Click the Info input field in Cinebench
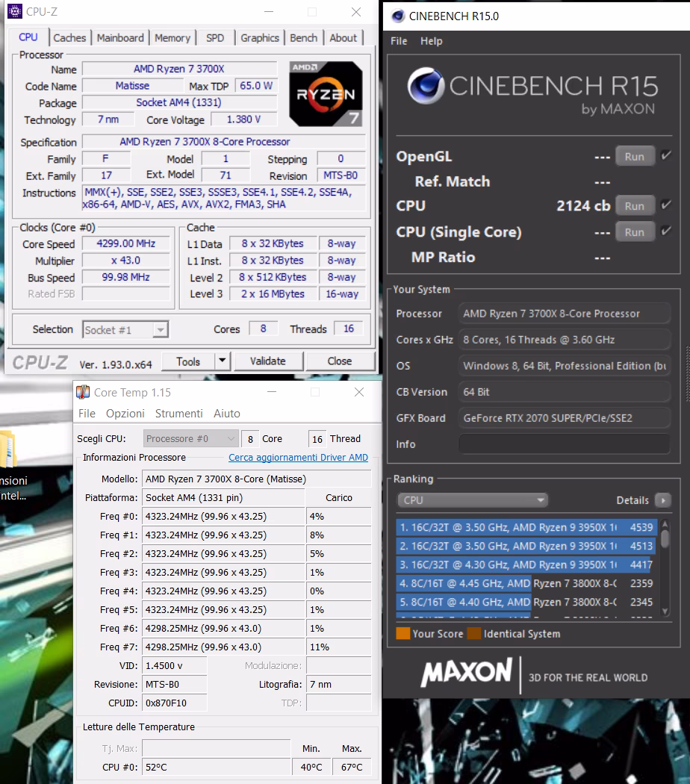Viewport: 690px width, 784px height. [x=564, y=444]
